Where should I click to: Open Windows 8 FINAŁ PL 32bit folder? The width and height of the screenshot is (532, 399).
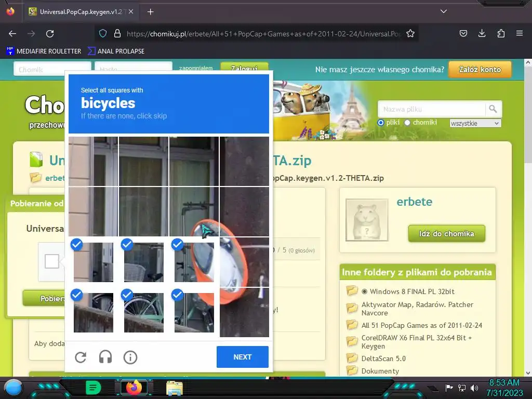click(x=412, y=291)
